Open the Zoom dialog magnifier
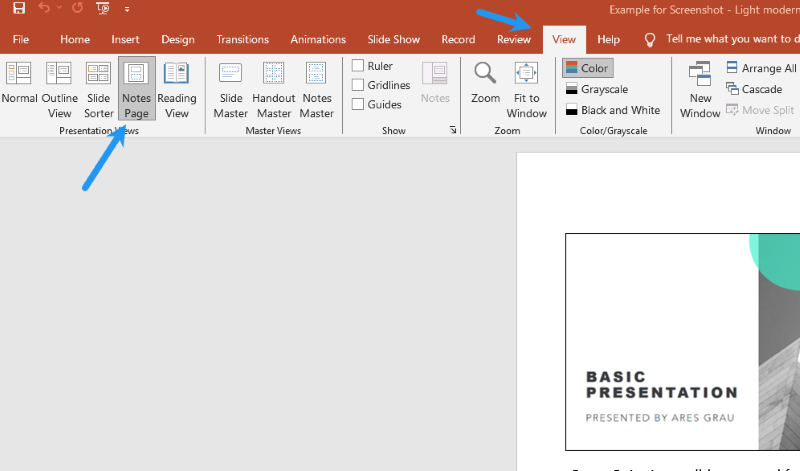The image size is (800, 471). (485, 83)
